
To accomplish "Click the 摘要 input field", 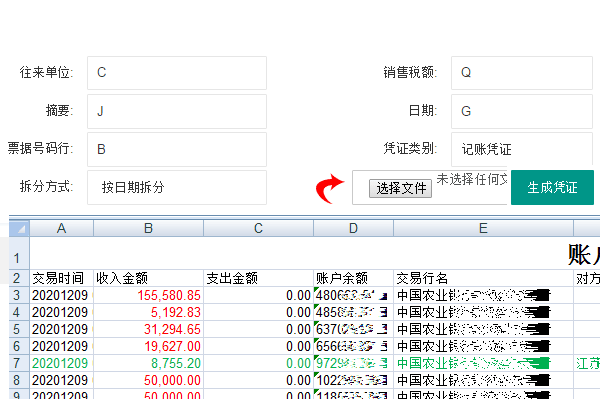I will (177, 111).
